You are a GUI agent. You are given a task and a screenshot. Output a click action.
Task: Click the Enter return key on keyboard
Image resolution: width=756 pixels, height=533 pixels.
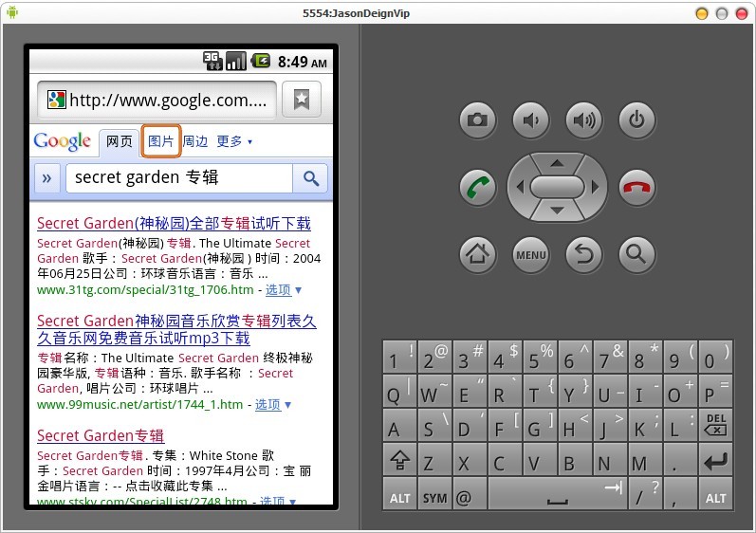tap(715, 460)
